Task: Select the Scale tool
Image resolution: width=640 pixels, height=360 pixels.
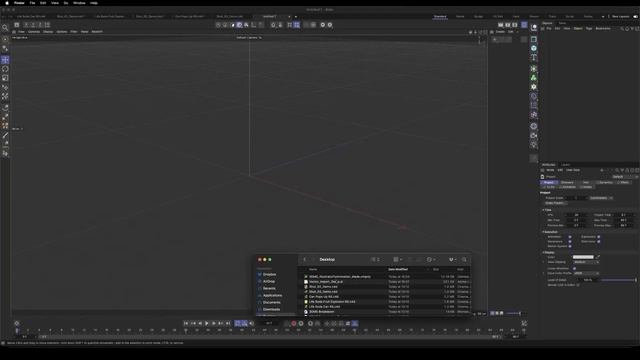Action: click(5, 78)
